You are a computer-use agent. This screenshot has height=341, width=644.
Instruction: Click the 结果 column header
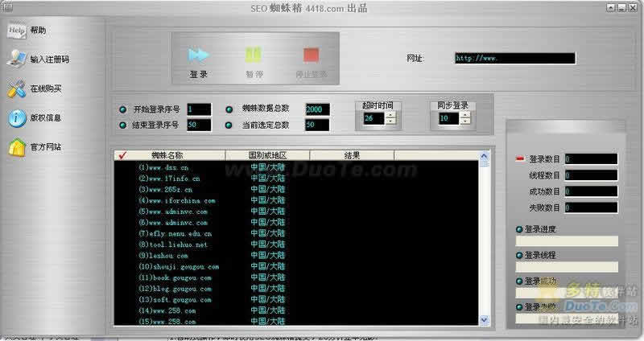352,155
